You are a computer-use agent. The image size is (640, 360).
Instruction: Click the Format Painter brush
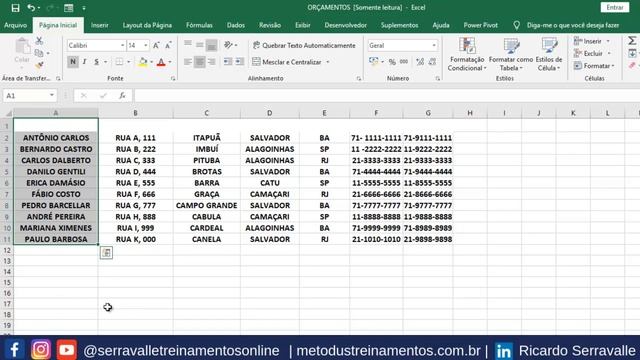pyautogui.click(x=39, y=65)
